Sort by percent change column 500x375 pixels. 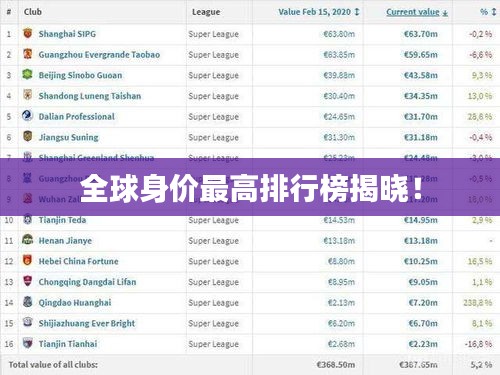point(488,12)
